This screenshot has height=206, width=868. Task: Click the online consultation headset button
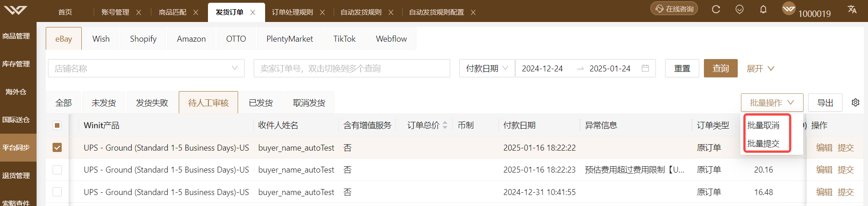[x=674, y=9]
